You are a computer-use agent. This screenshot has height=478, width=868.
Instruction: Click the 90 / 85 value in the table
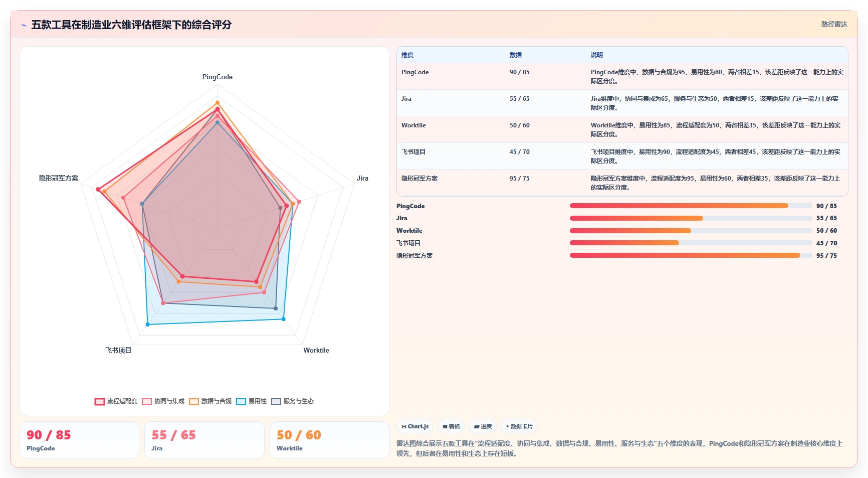(520, 72)
